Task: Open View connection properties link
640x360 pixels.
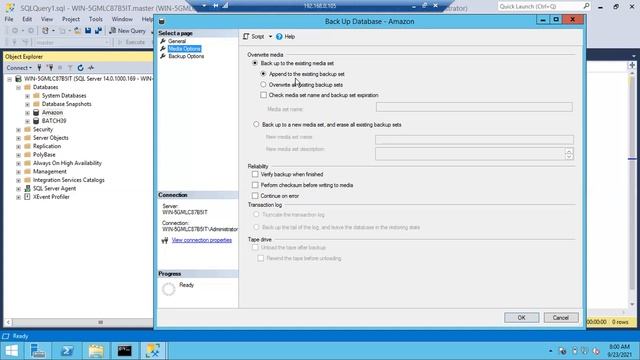Action: 202,240
